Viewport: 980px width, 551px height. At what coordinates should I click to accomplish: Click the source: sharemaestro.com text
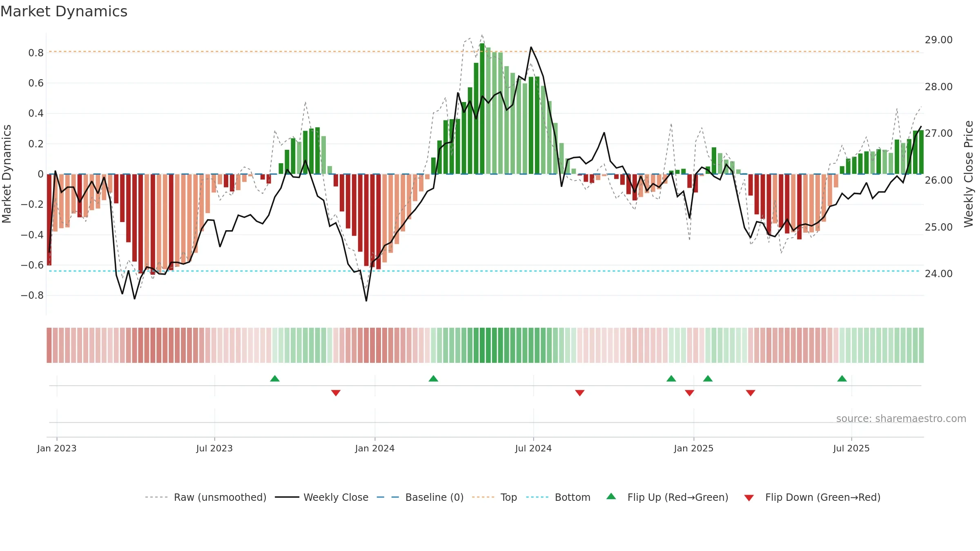(x=901, y=418)
